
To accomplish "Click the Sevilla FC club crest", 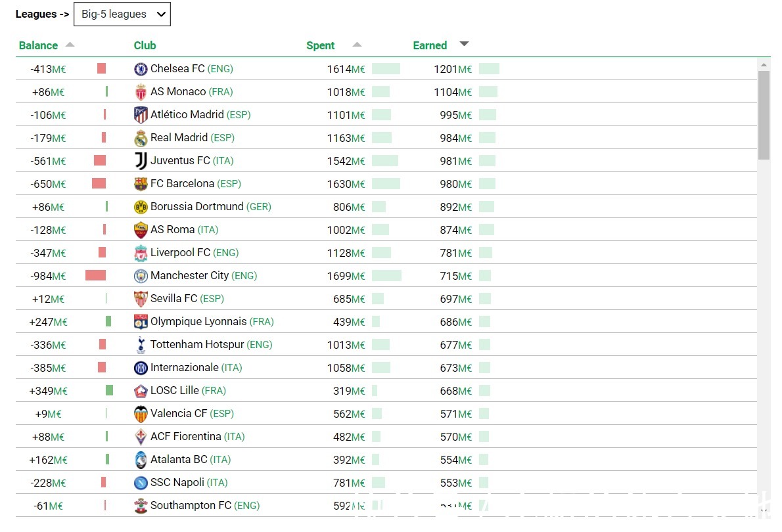I will pyautogui.click(x=141, y=299).
